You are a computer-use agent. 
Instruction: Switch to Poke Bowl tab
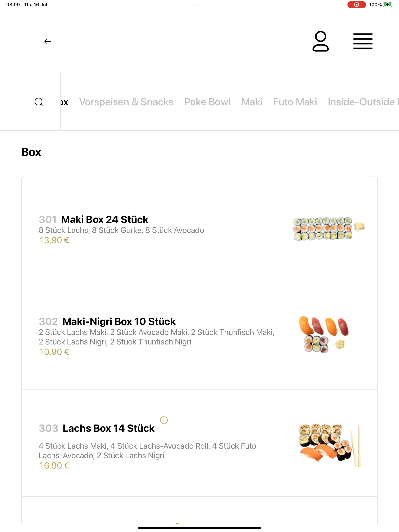(x=207, y=102)
